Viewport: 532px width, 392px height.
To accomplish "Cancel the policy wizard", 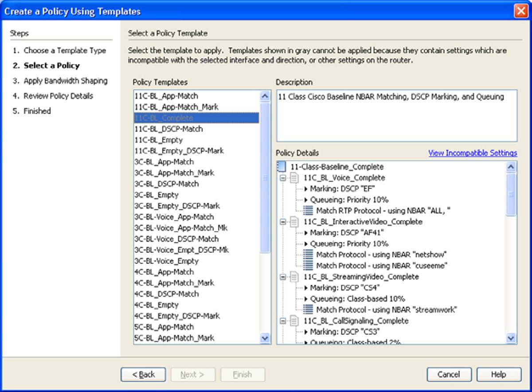I will tap(449, 374).
